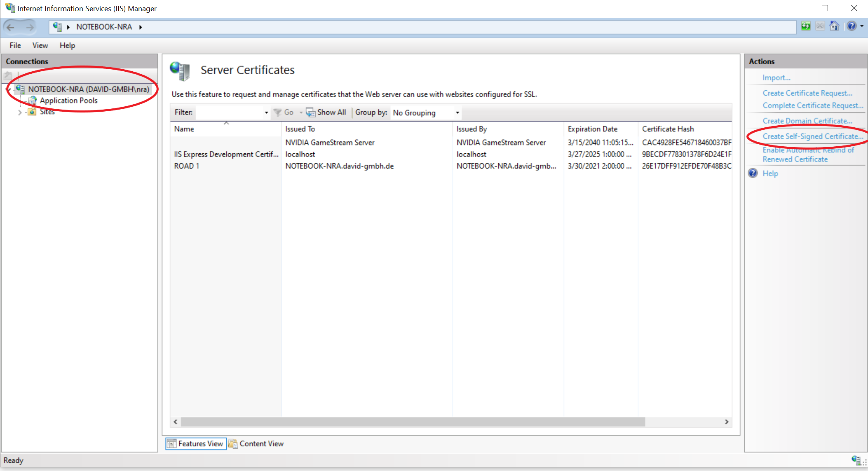Click the Show All filter button

tap(326, 112)
